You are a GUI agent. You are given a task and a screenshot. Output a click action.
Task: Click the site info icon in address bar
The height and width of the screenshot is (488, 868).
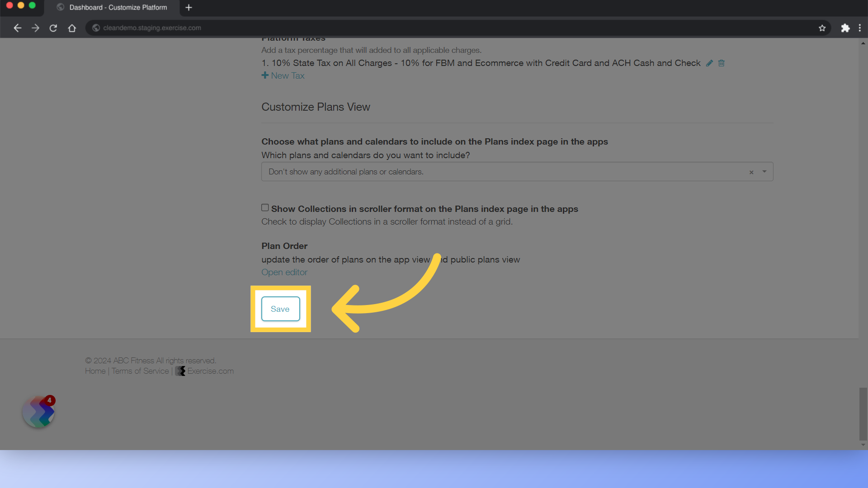click(x=96, y=28)
